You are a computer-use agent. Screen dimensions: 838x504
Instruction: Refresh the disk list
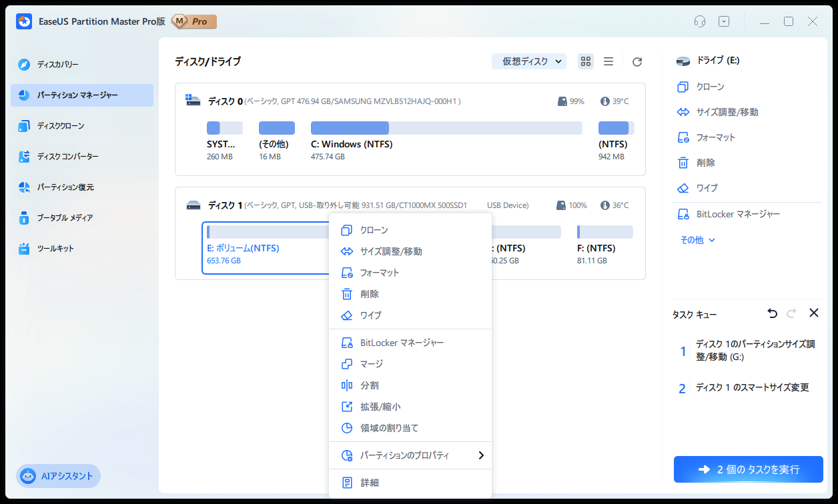click(x=637, y=61)
